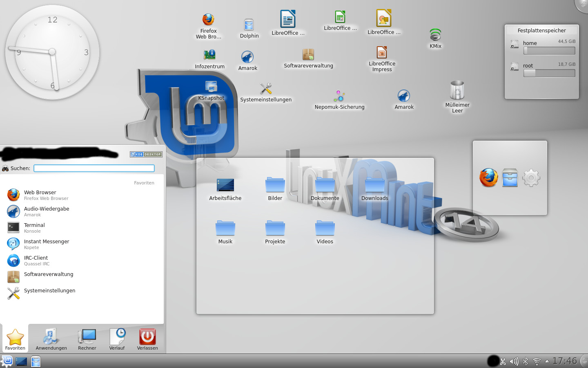Viewport: 588px width, 368px height.
Task: Click the Linux Mint menu launcher in the panel
Action: pyautogui.click(x=7, y=361)
